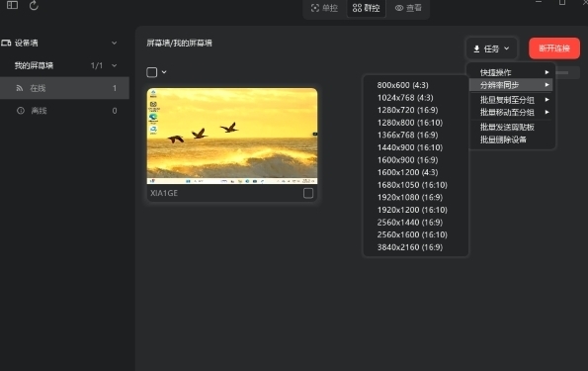Click the red 断开连接 disconnect button

[x=554, y=48]
